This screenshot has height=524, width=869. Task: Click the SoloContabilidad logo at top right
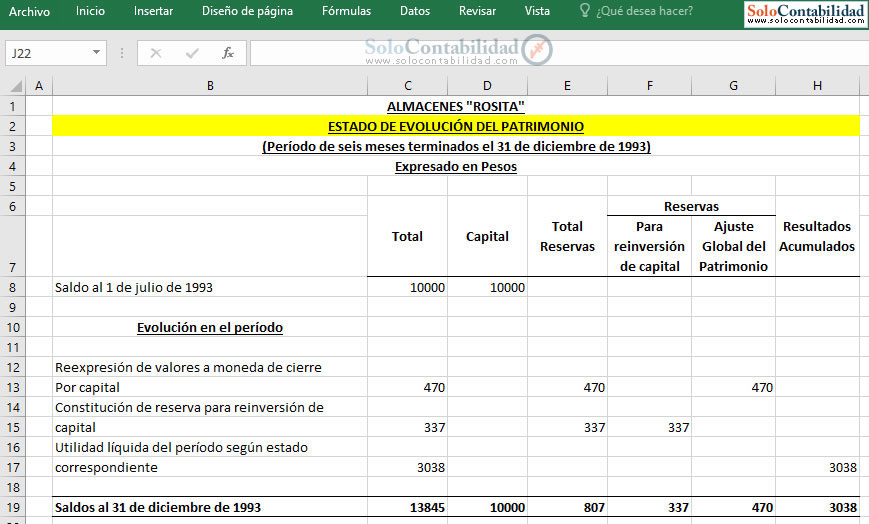(x=805, y=13)
